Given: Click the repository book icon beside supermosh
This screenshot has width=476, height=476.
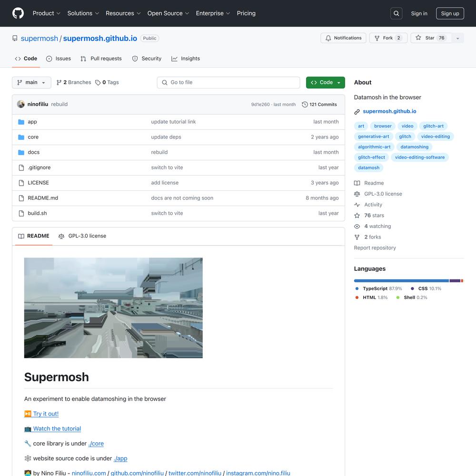Looking at the screenshot, I should pos(15,38).
